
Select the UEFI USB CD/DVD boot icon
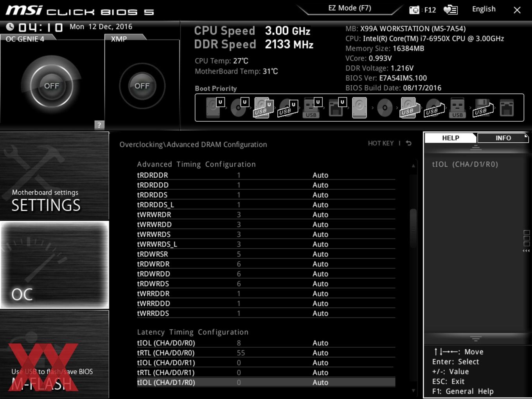click(288, 108)
